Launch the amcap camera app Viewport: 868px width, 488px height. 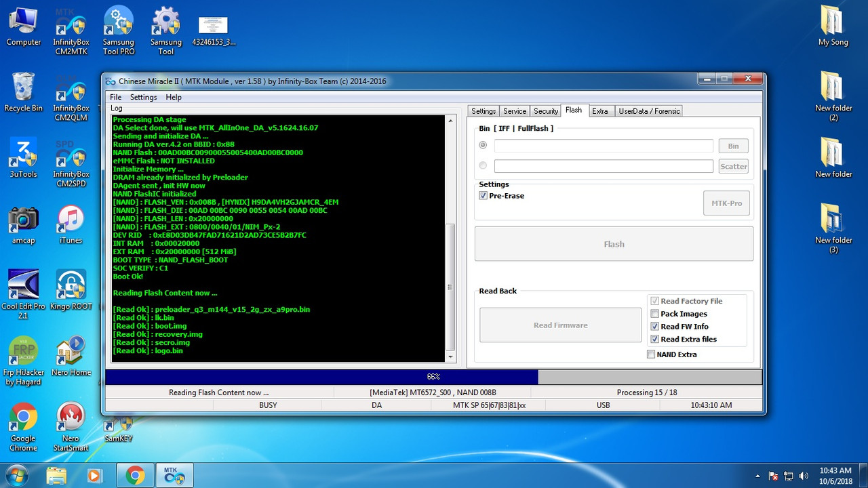coord(24,224)
